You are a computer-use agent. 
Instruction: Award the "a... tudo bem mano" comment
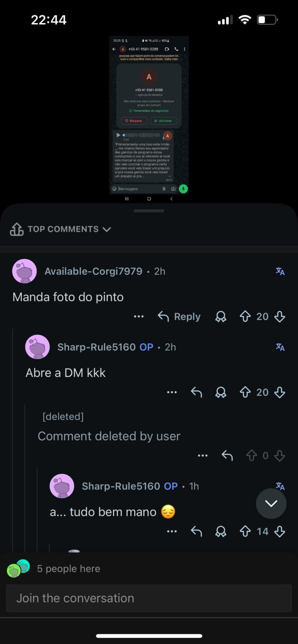click(221, 531)
